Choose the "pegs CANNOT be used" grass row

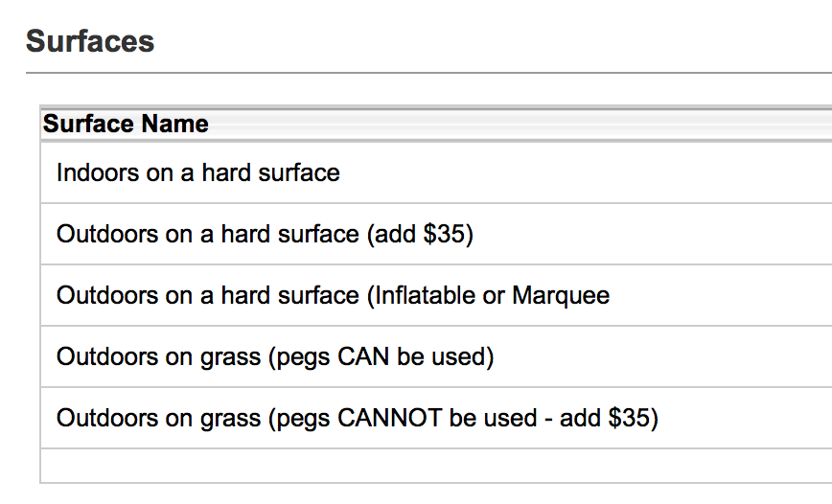click(357, 419)
